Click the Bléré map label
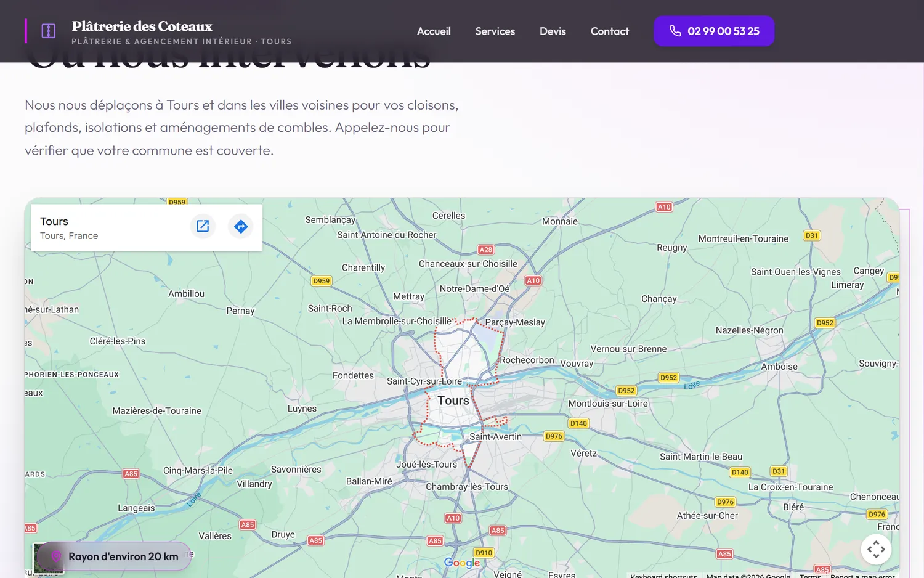The width and height of the screenshot is (924, 578). [x=793, y=507]
